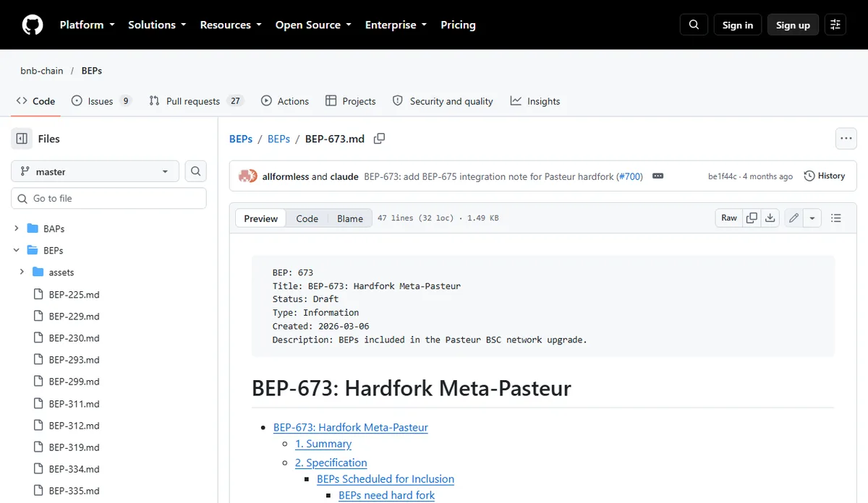
Task: Expand the assets folder chevron
Action: (22, 272)
